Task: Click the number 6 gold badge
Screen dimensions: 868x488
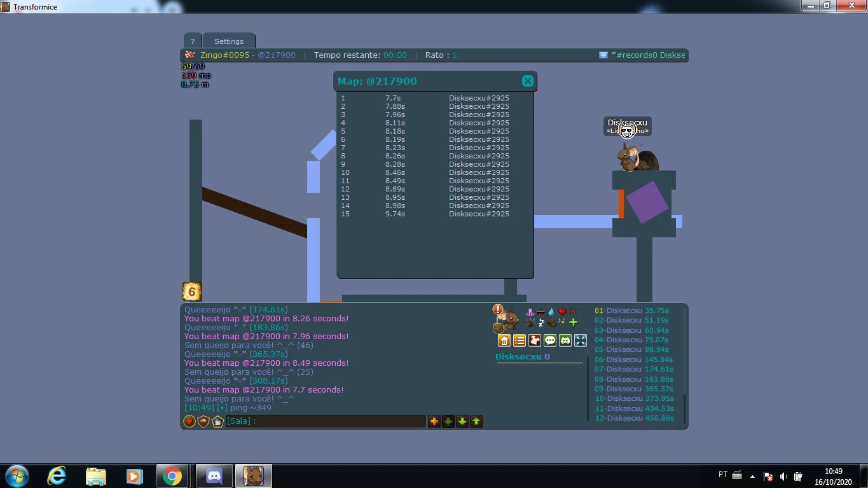Action: tap(192, 291)
